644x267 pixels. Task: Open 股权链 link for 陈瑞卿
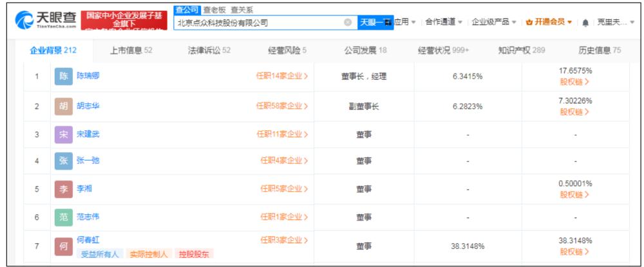[574, 82]
